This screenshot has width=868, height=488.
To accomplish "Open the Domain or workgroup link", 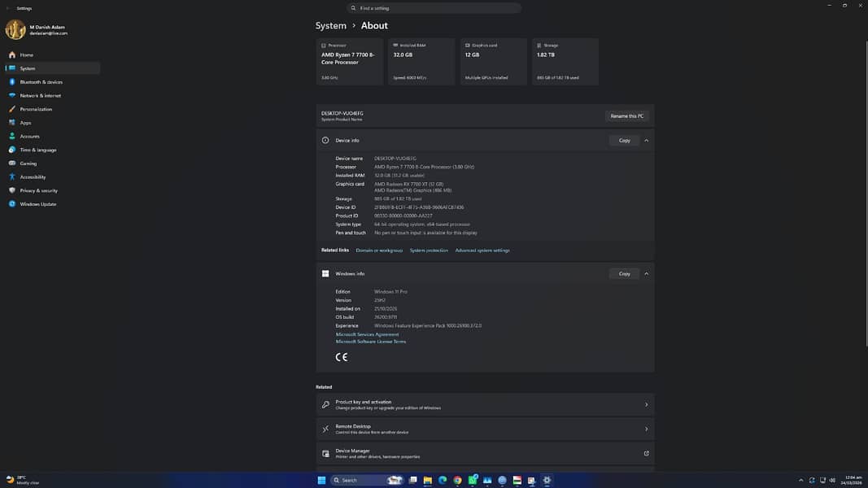I will 379,251.
